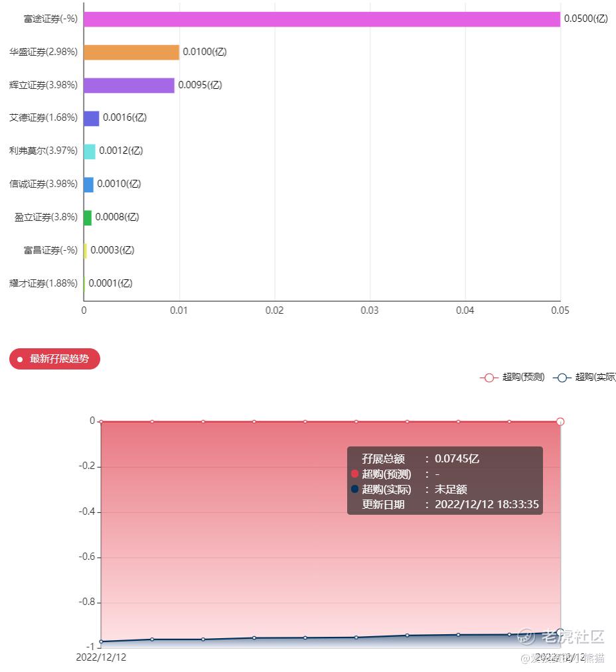This screenshot has width=616, height=672.
Task: Toggle 超购(实际) legend series visibility
Action: [x=584, y=377]
